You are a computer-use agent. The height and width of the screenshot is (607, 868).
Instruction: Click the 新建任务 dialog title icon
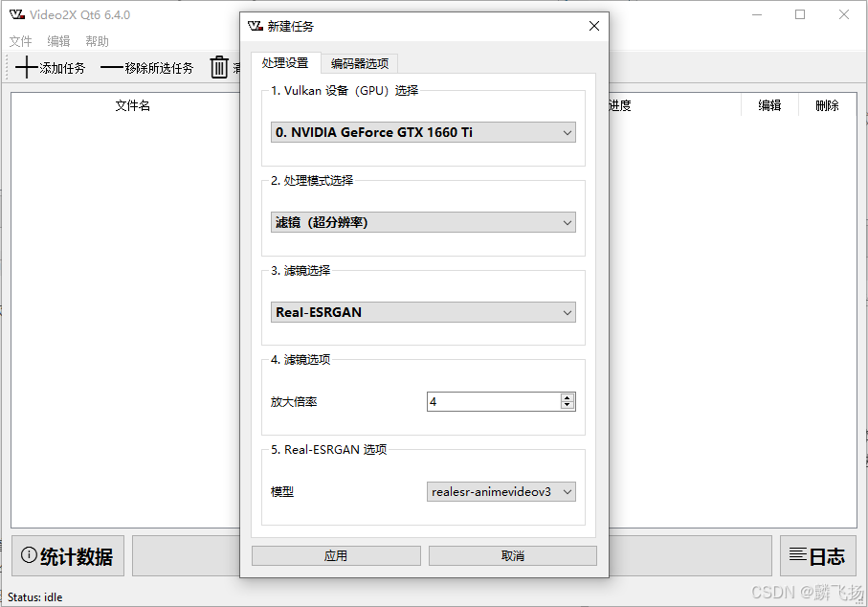256,26
